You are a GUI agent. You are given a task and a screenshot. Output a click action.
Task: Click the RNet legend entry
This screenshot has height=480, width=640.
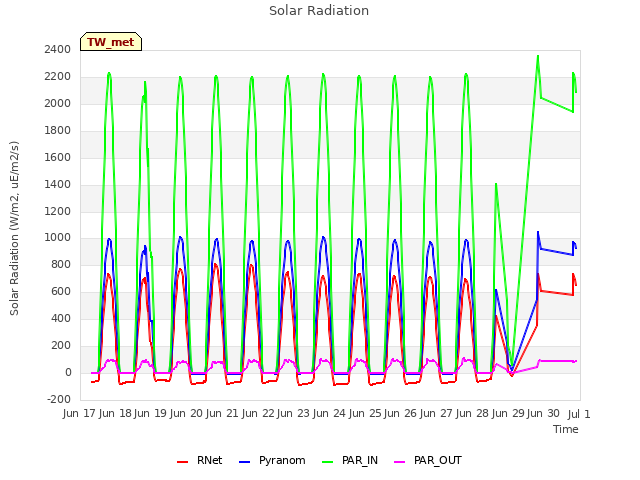200,460
